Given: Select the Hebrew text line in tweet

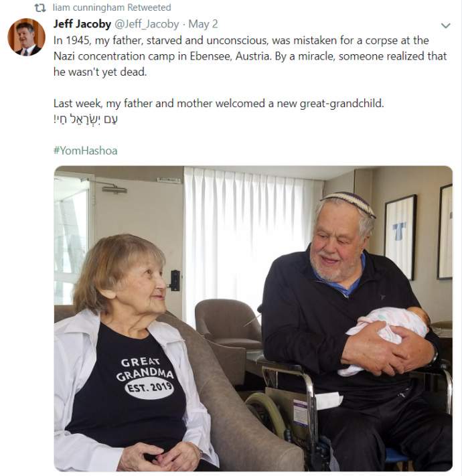Looking at the screenshot, I should (86, 119).
